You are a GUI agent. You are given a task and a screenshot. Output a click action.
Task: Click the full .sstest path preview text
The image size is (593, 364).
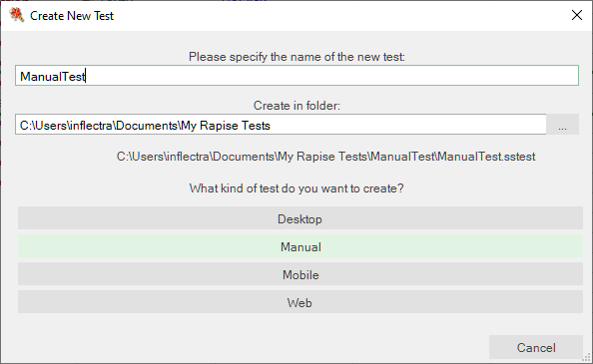325,157
